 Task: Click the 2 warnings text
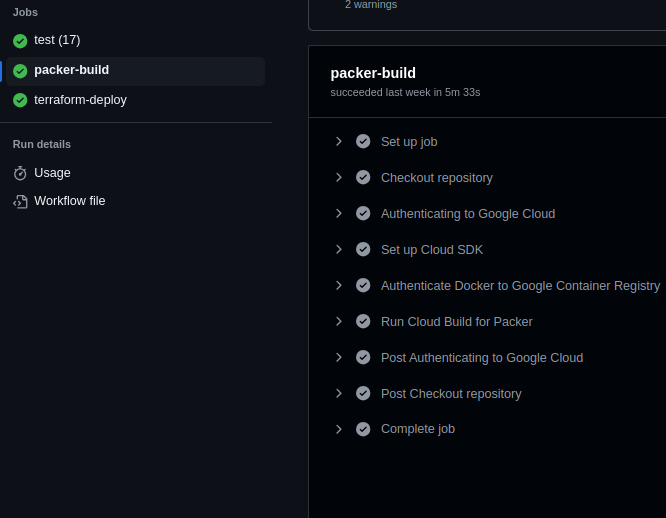(371, 5)
